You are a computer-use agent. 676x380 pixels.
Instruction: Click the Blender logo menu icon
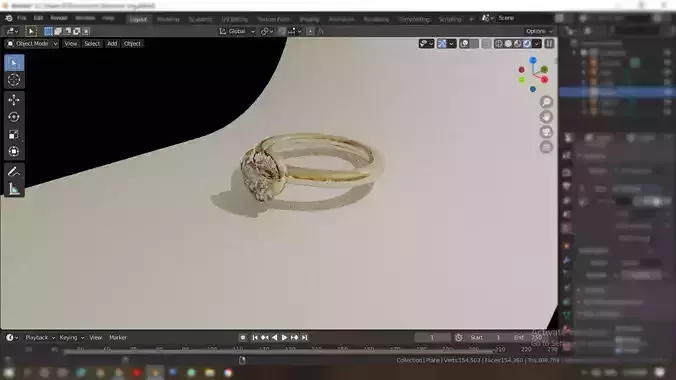pos(9,18)
